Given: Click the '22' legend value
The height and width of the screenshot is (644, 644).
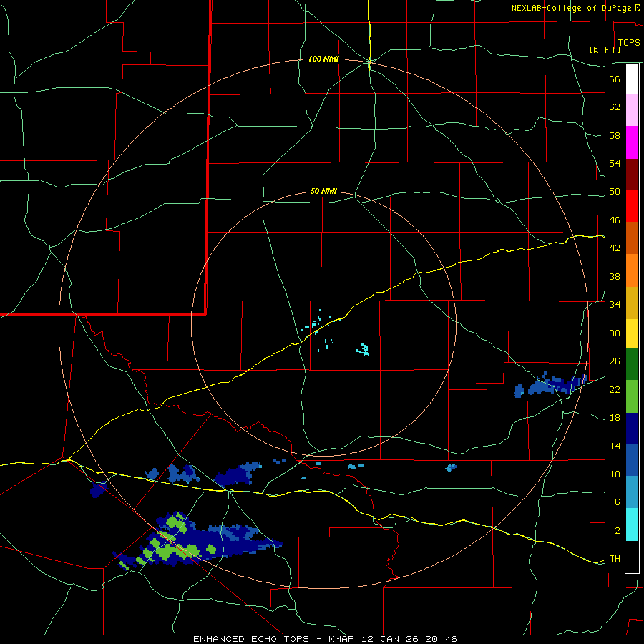Looking at the screenshot, I should click(x=615, y=390).
